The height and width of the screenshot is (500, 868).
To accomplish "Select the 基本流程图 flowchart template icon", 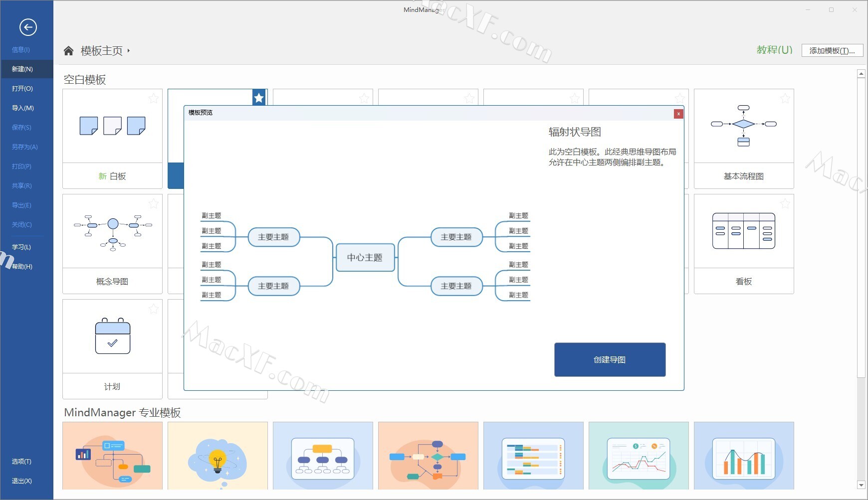I will click(744, 126).
